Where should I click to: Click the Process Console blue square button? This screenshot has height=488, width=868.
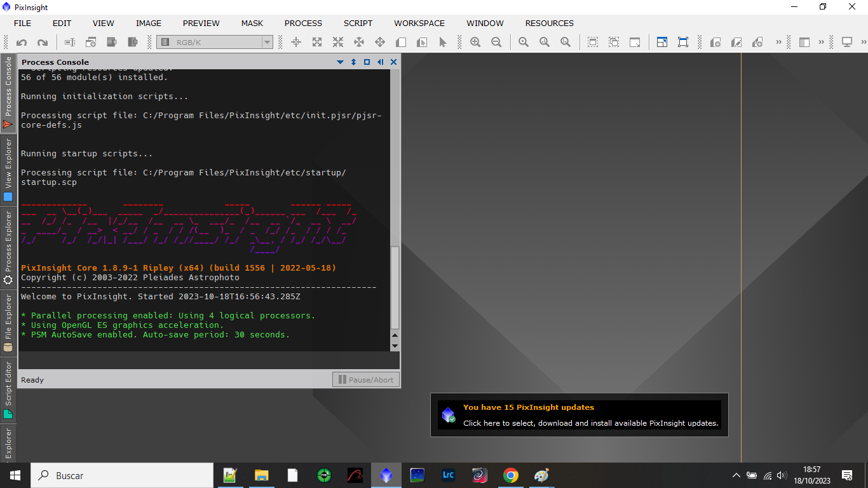click(367, 62)
